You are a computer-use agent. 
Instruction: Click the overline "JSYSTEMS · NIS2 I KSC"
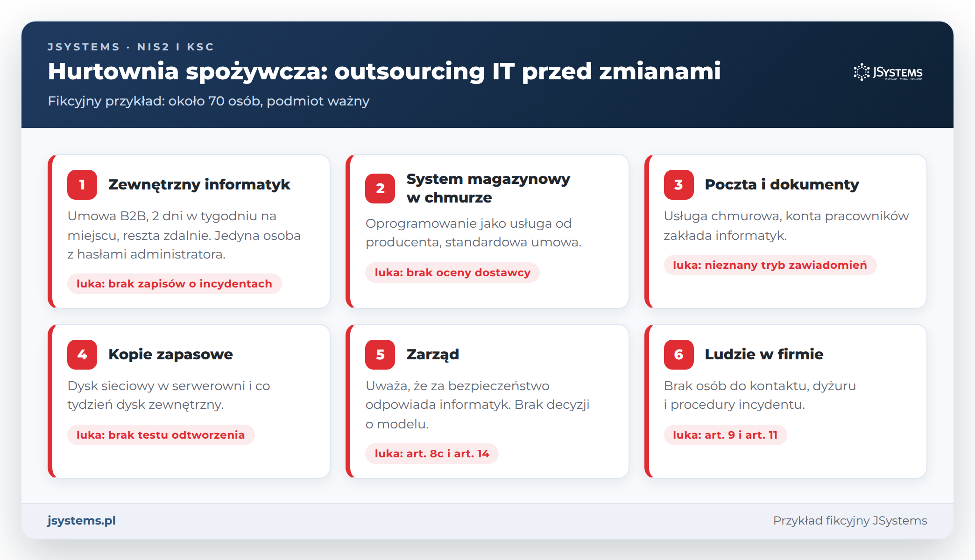[131, 47]
